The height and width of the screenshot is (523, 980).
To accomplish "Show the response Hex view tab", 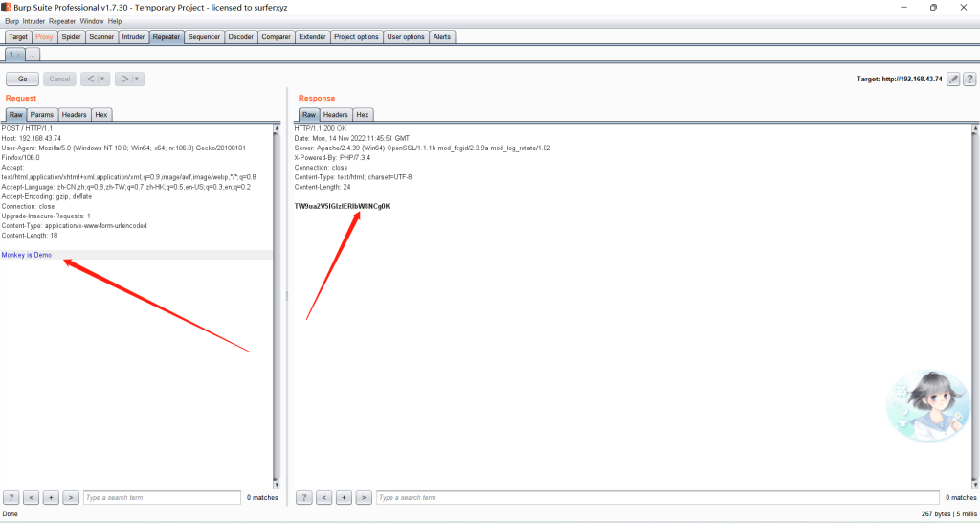I will click(x=363, y=114).
